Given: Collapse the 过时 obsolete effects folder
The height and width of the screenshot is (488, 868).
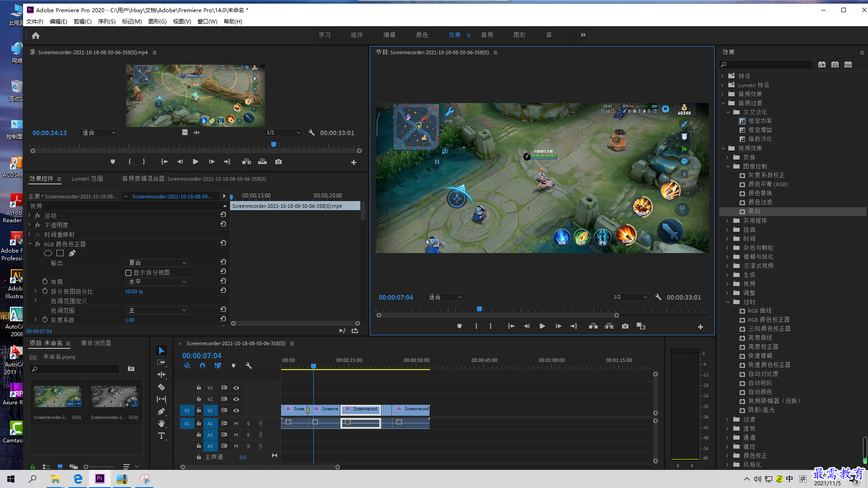Looking at the screenshot, I should 728,302.
